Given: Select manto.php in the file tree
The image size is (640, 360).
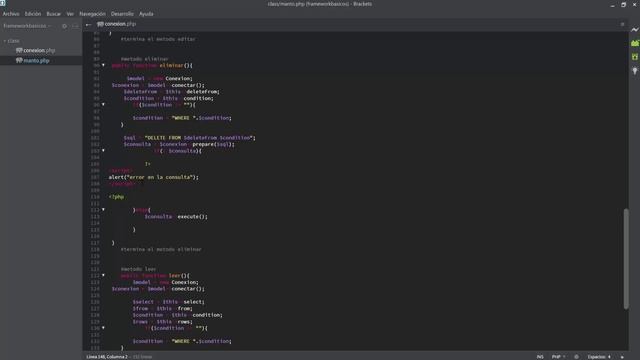Looking at the screenshot, I should [x=36, y=60].
